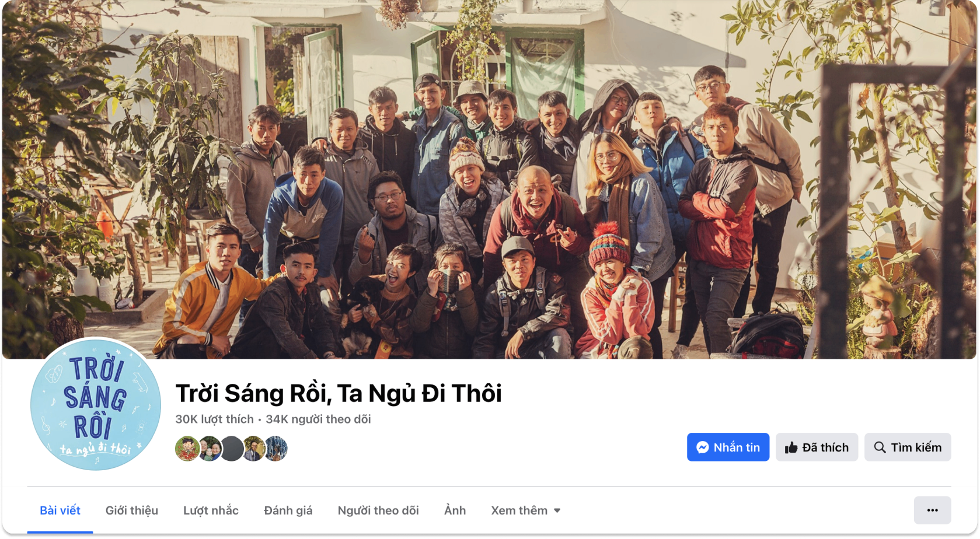View the Ảnh tab
The image size is (980, 539).
(x=455, y=510)
